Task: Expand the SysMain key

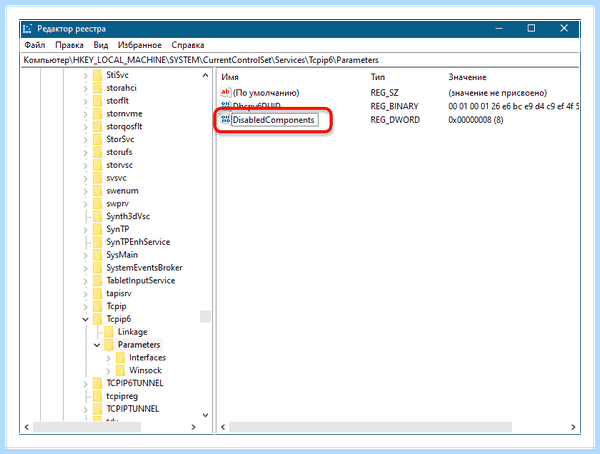Action: click(85, 255)
